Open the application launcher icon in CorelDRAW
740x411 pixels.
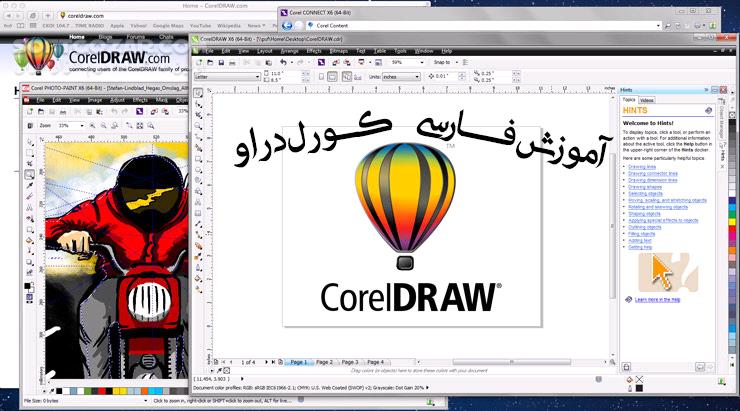pos(361,62)
